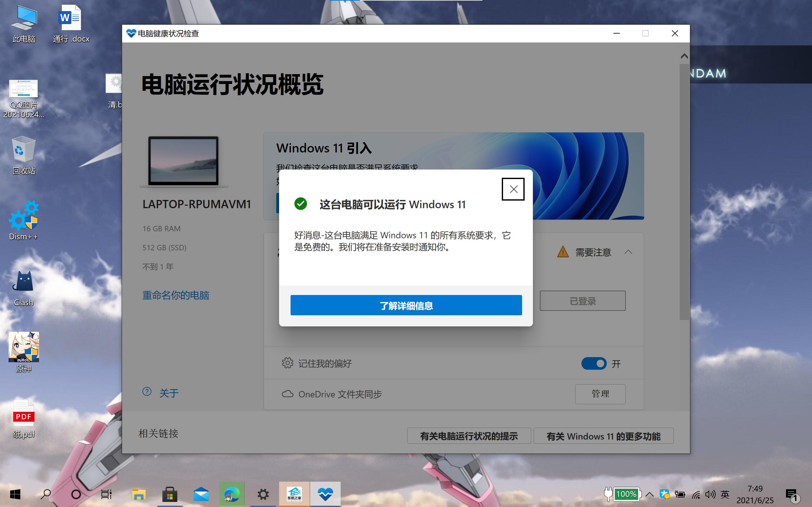812x507 pixels.
Task: Click 了解详细信息 button in dialog
Action: [x=406, y=305]
